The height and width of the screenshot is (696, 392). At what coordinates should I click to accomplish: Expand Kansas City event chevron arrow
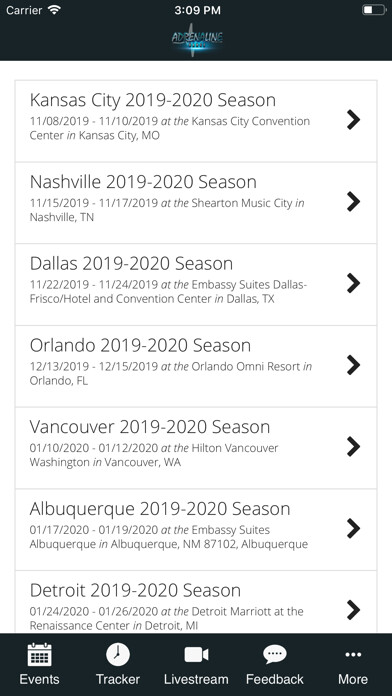pyautogui.click(x=353, y=120)
